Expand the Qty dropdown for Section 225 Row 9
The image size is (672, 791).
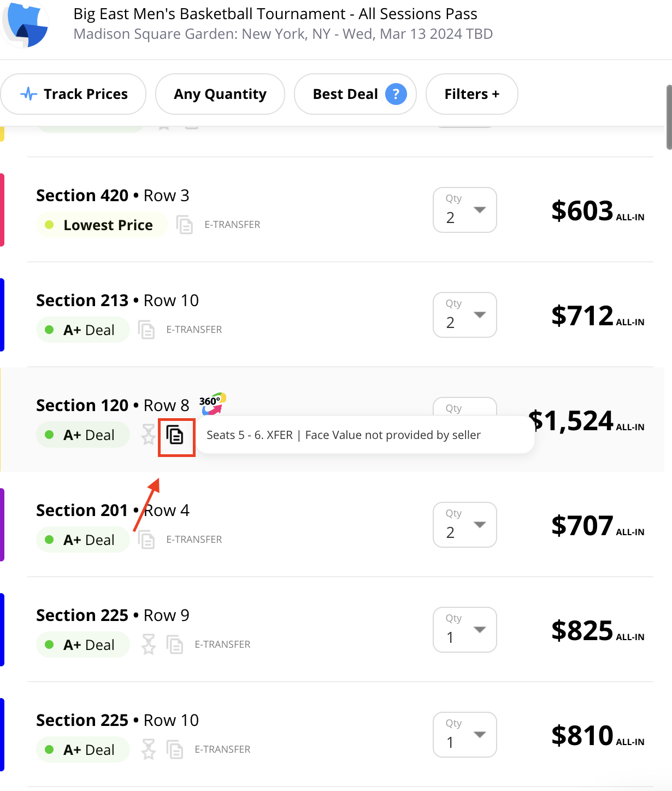(465, 630)
